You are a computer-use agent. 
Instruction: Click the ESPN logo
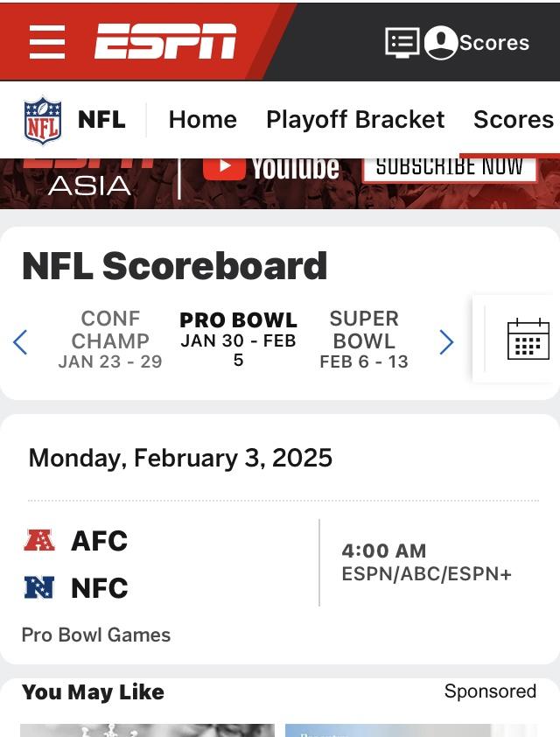click(165, 41)
